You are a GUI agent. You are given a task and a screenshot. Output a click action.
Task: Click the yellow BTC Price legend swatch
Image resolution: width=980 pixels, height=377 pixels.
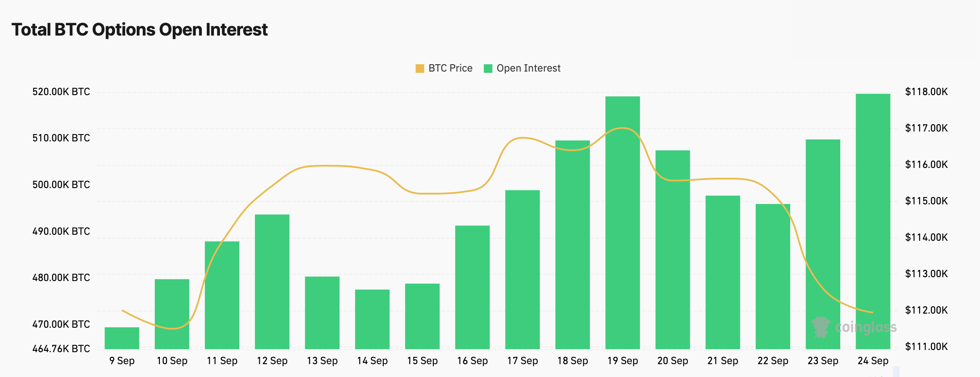click(x=420, y=69)
